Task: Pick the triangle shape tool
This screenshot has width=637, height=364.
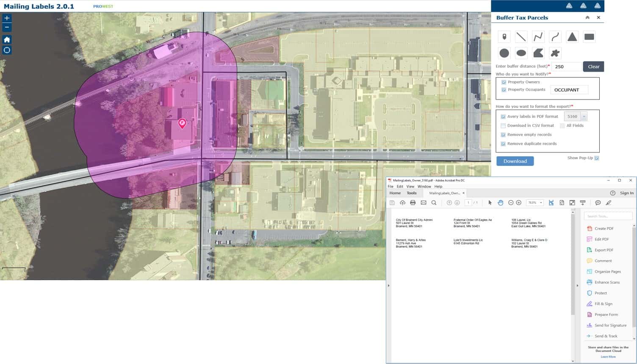Action: pos(572,37)
